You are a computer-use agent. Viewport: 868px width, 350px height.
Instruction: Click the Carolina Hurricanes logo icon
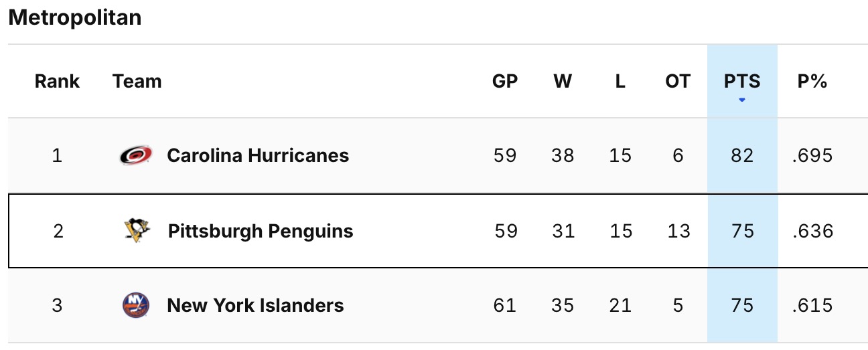pyautogui.click(x=136, y=156)
